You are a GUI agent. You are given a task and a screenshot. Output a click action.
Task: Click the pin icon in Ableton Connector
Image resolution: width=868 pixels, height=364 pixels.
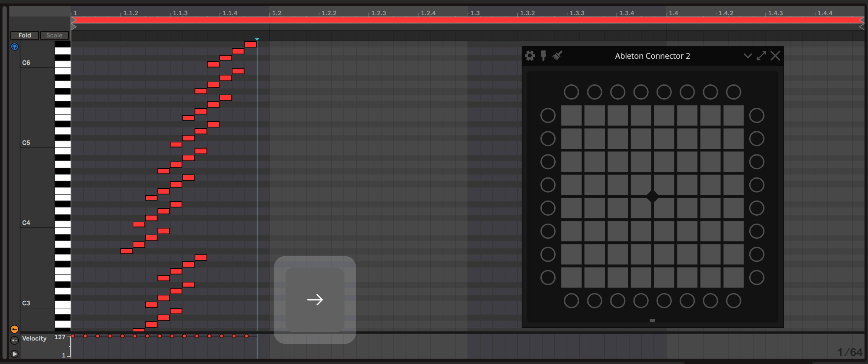coord(543,56)
